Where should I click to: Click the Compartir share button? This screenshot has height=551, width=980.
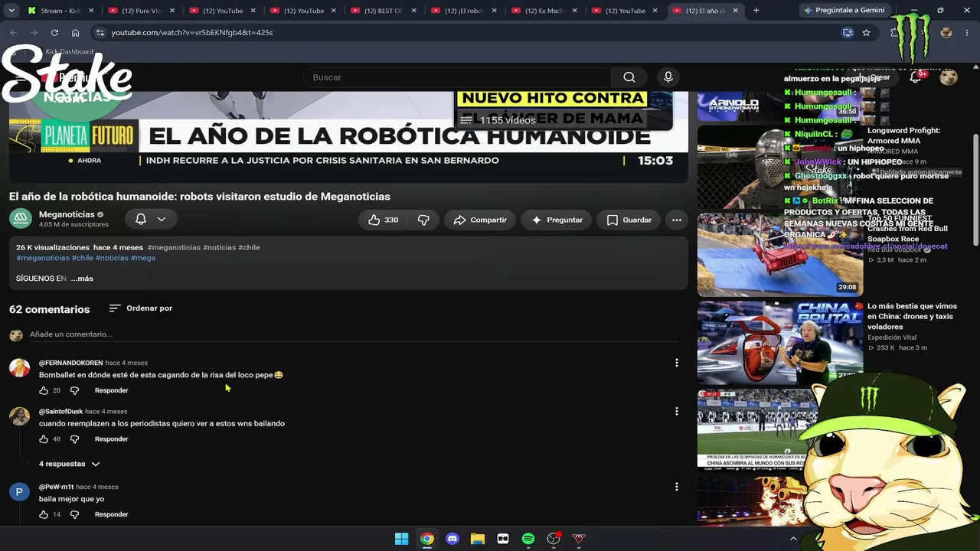point(480,220)
